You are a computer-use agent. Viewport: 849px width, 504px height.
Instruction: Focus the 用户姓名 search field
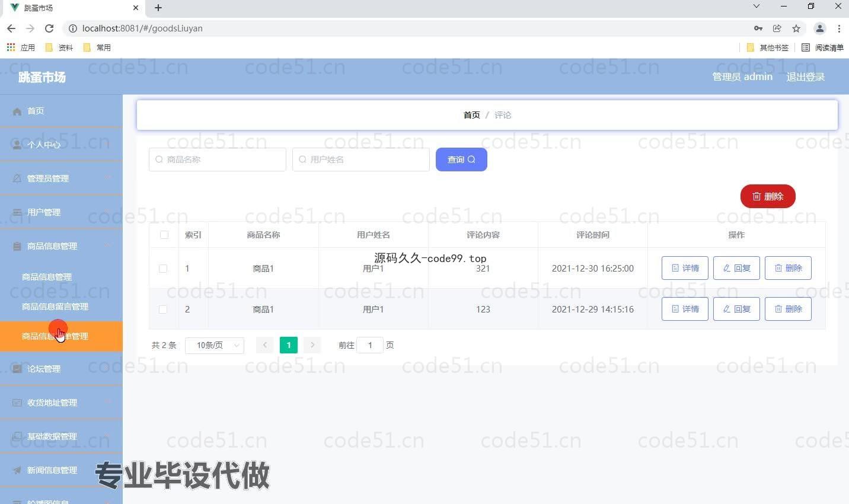[x=361, y=160]
